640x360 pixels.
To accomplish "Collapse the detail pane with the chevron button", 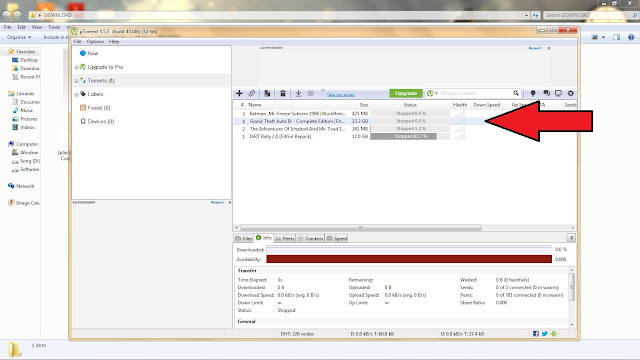I will [x=571, y=238].
